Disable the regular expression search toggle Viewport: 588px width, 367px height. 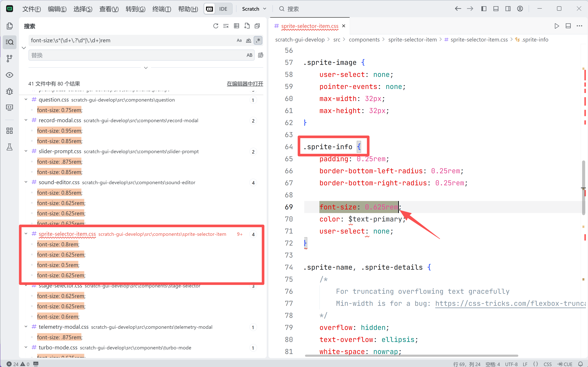click(258, 40)
